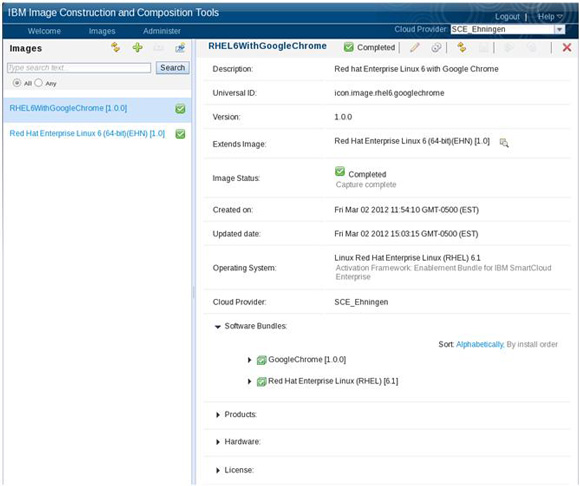
Task: Open the Cloud Provider dropdown
Action: point(560,30)
